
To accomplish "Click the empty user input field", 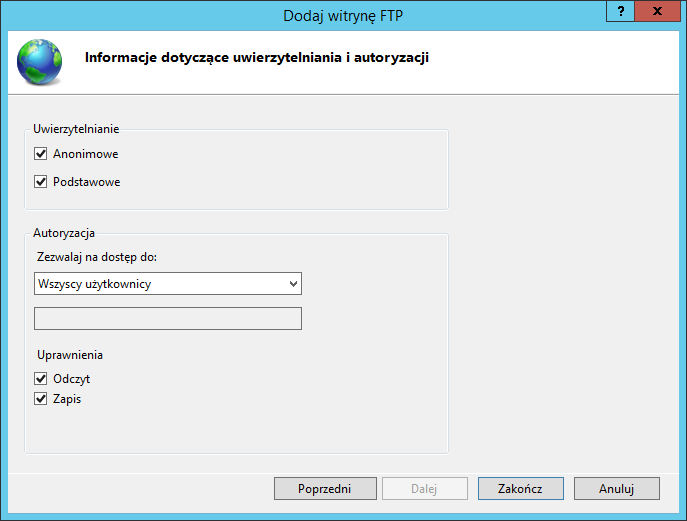I will [168, 319].
